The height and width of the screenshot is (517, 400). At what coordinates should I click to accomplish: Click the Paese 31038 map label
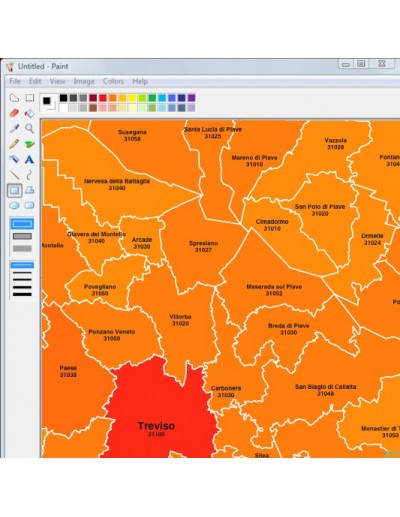pyautogui.click(x=68, y=372)
